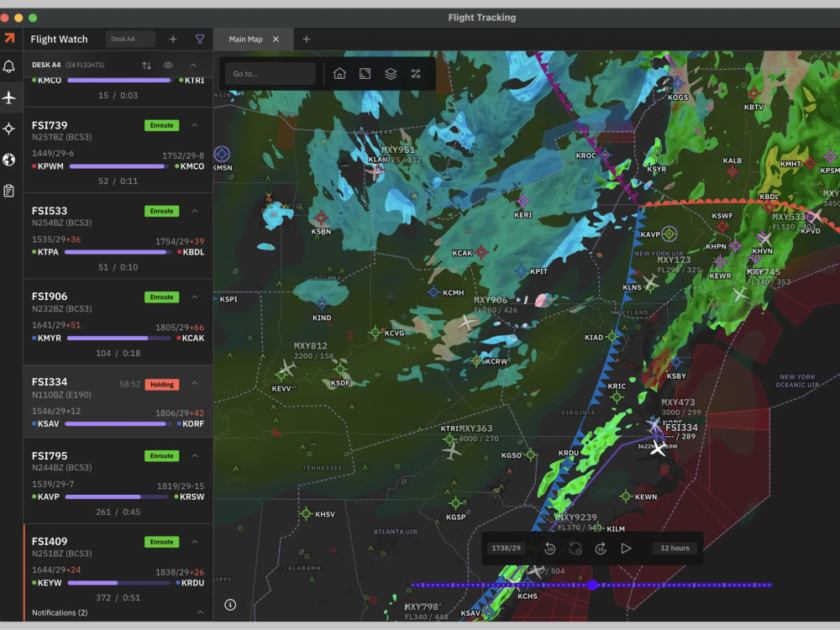Select the FSI334 aircraft on map

(x=658, y=448)
